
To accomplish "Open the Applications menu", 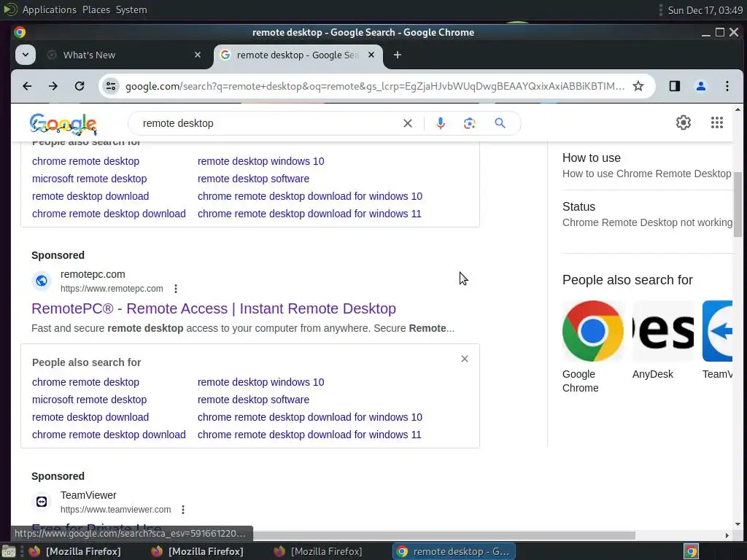I will [x=49, y=9].
